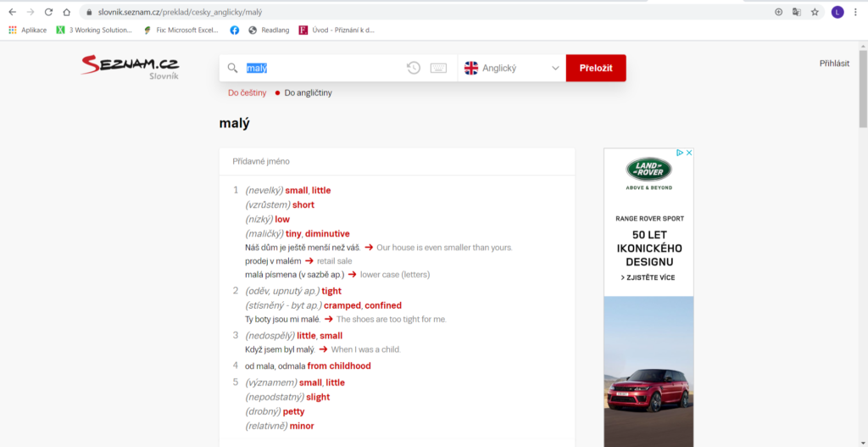This screenshot has width=868, height=447.
Task: Click the Seznam.cz Slovník logo
Action: (x=118, y=68)
